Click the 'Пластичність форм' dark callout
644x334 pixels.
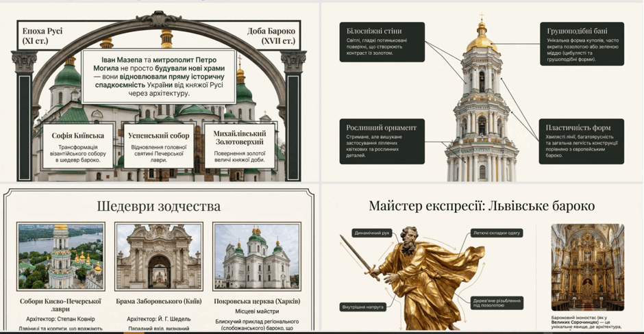coord(581,141)
